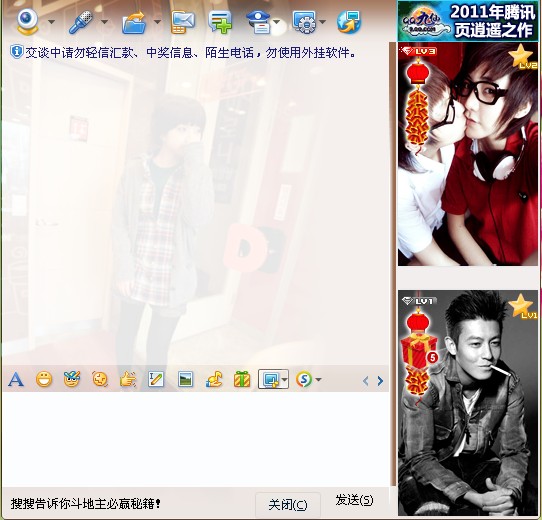Start a voice call with microphone icon
This screenshot has height=520, width=542.
(81, 22)
